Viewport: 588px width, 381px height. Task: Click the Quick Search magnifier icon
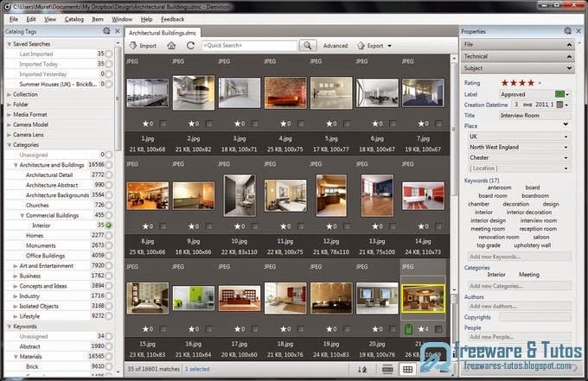[310, 46]
